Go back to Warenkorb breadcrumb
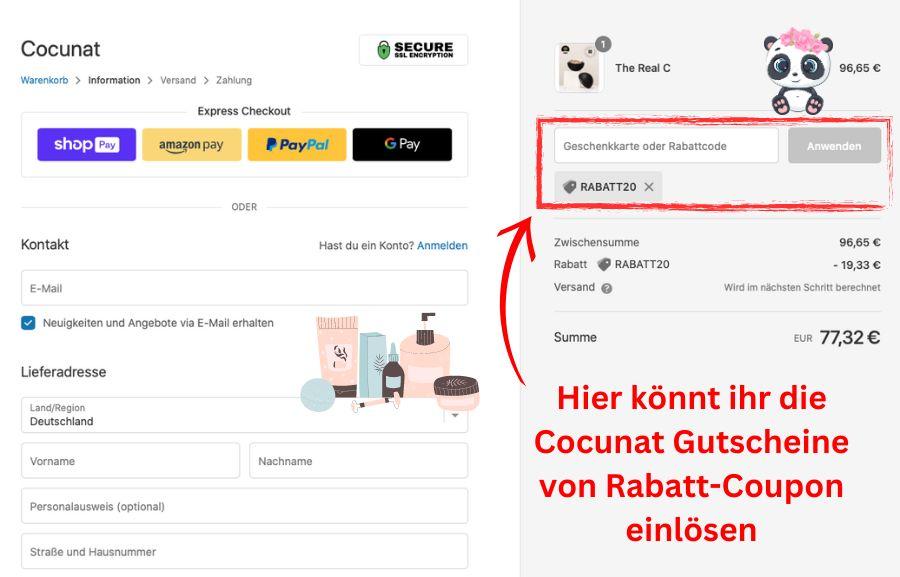Viewport: 900px width, 577px height. (44, 80)
